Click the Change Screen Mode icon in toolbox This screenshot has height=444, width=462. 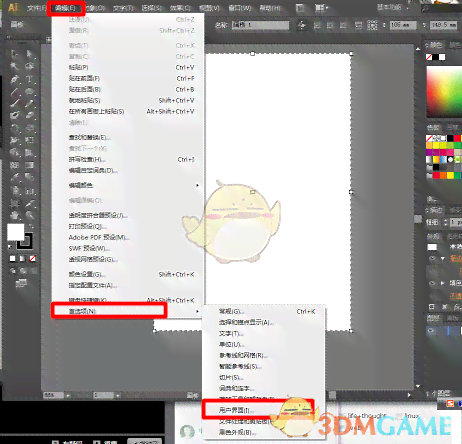coord(21,284)
